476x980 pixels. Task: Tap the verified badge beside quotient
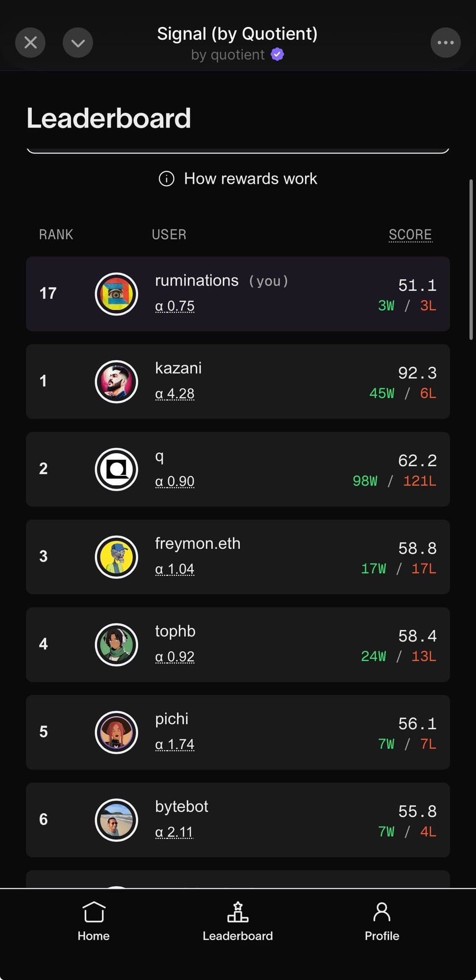click(278, 54)
